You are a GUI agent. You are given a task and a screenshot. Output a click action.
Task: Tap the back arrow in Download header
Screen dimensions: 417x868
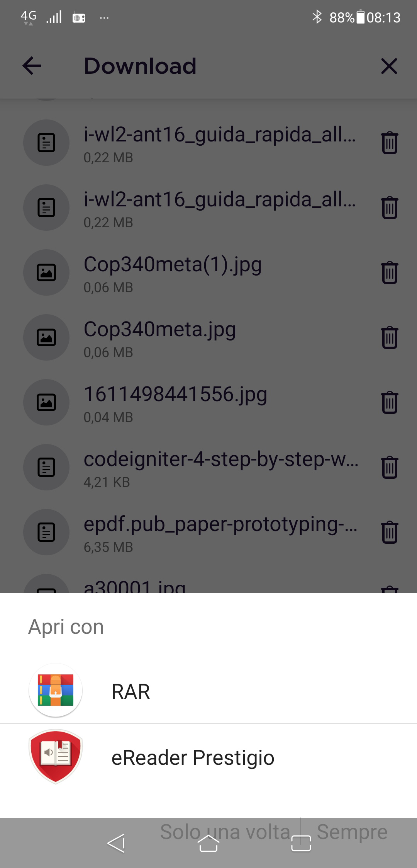(x=32, y=66)
